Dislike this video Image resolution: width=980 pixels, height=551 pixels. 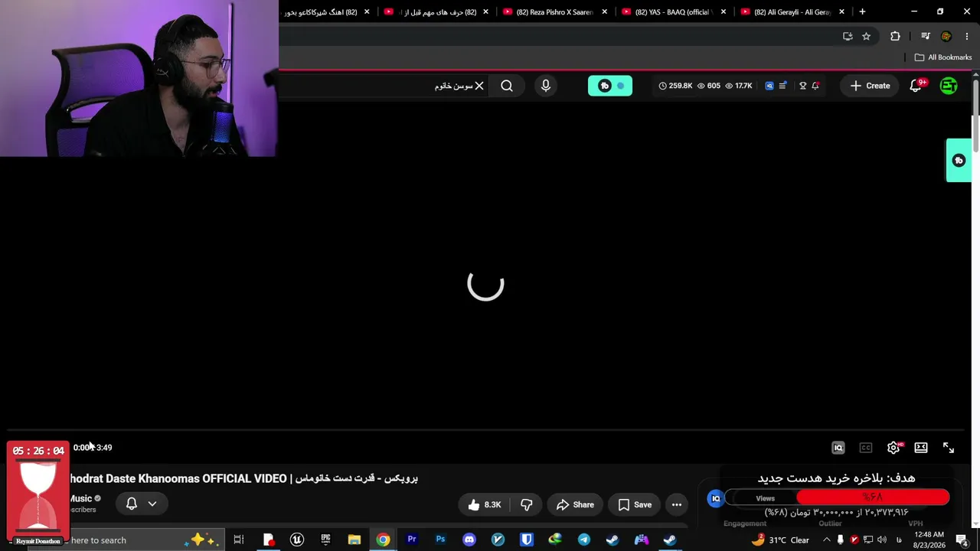526,504
